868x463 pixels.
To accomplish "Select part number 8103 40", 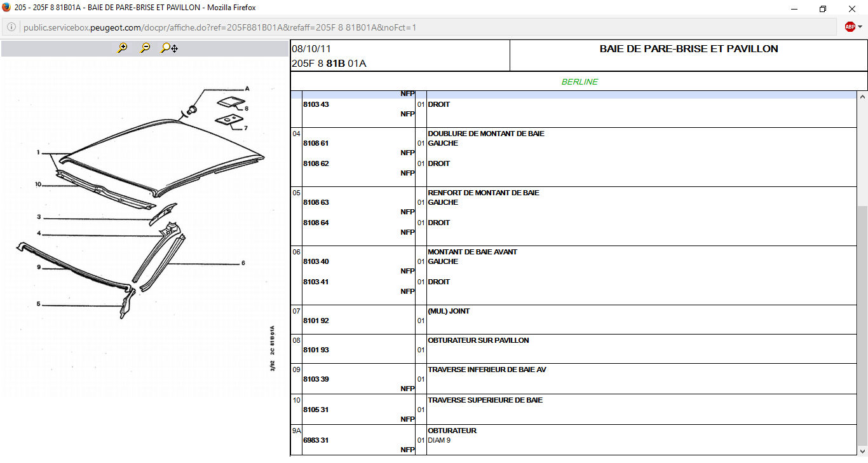I will [x=316, y=262].
